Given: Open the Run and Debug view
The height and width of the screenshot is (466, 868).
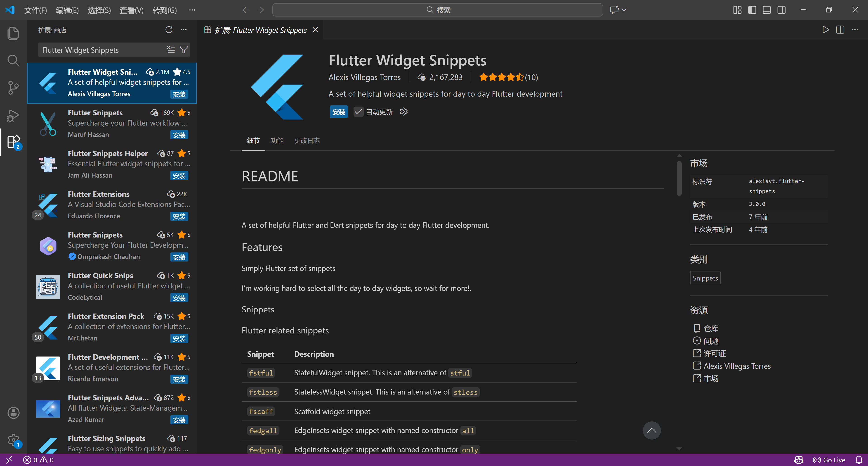Looking at the screenshot, I should [x=13, y=115].
